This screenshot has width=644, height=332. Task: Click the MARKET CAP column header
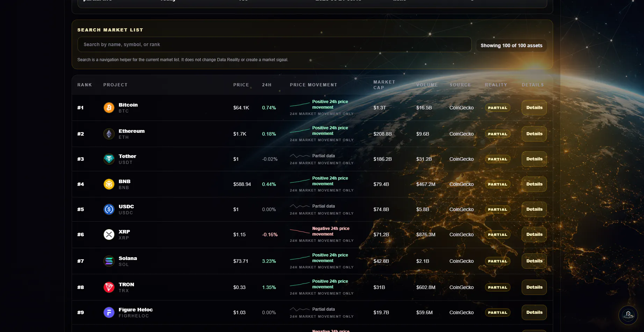pyautogui.click(x=384, y=85)
